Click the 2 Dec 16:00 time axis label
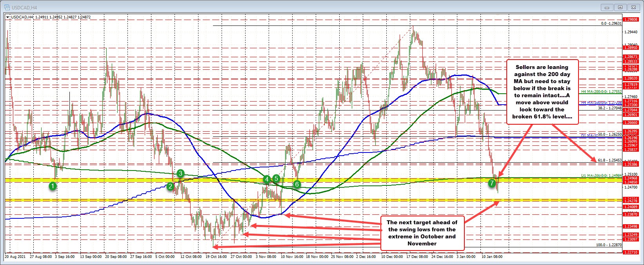The image size is (644, 265). 366,257
